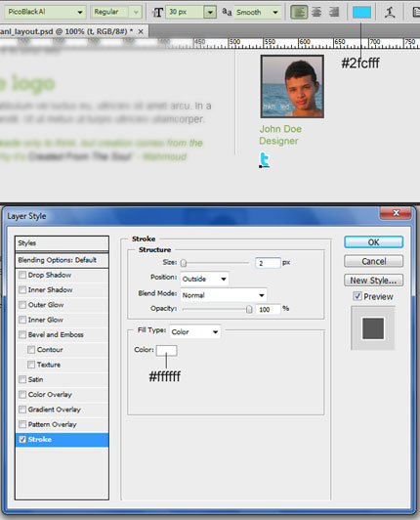
Task: Center align text
Action: pyautogui.click(x=316, y=13)
